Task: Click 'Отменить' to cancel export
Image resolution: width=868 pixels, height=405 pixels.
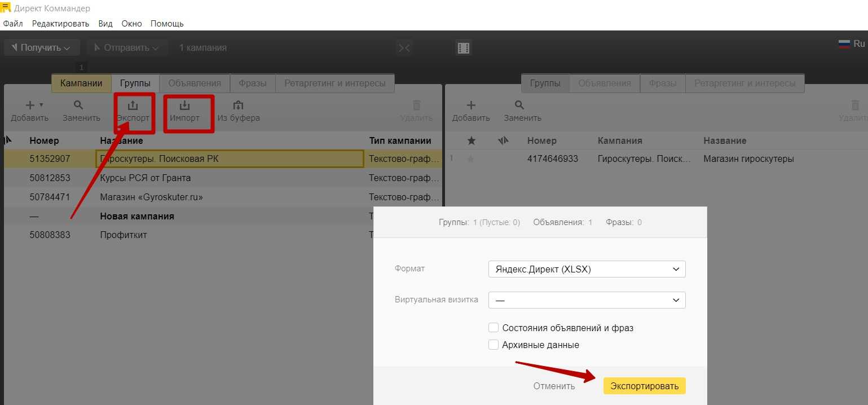Action: (554, 386)
